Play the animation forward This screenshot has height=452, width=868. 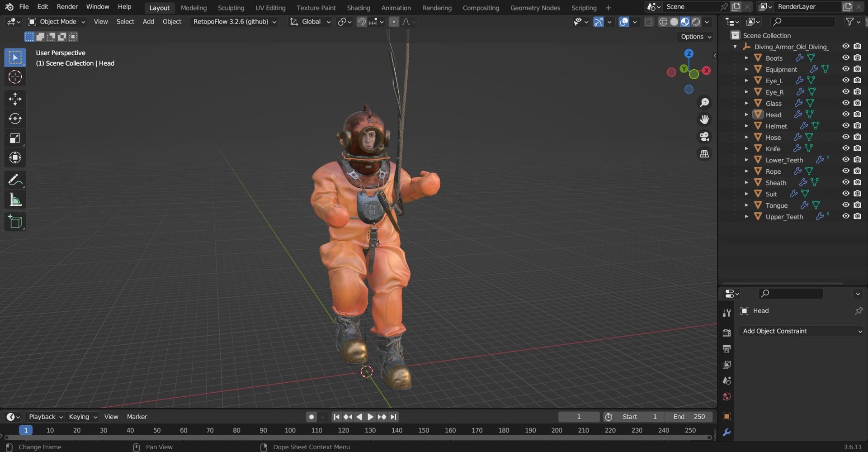click(x=370, y=417)
